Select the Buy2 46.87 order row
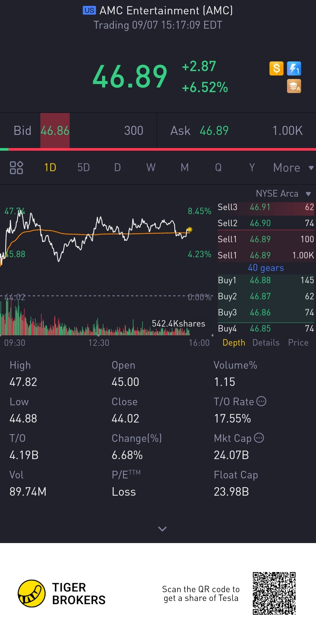This screenshot has height=644, width=316. [266, 296]
